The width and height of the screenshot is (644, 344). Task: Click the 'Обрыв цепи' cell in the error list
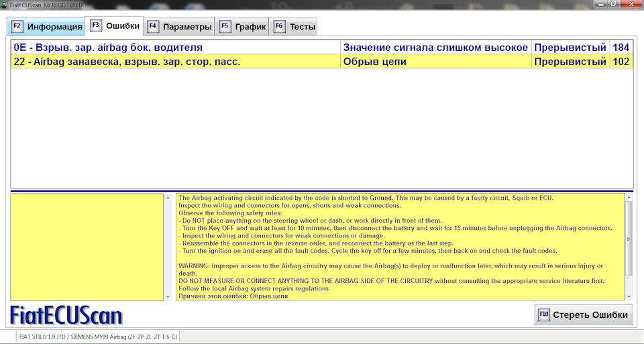click(436, 62)
